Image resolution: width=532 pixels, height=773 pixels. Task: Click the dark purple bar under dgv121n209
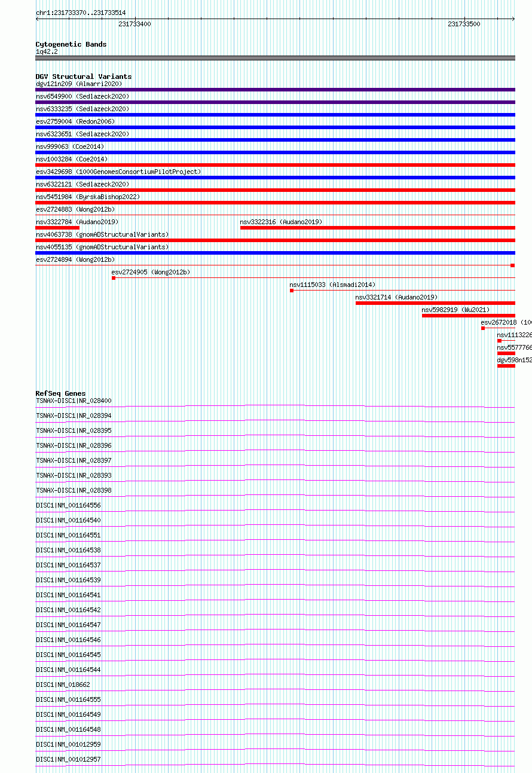(x=276, y=90)
